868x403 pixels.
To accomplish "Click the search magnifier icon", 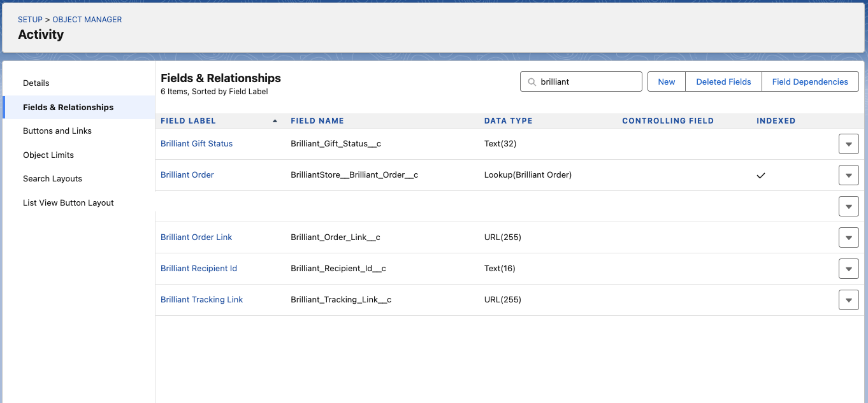I will click(x=532, y=82).
